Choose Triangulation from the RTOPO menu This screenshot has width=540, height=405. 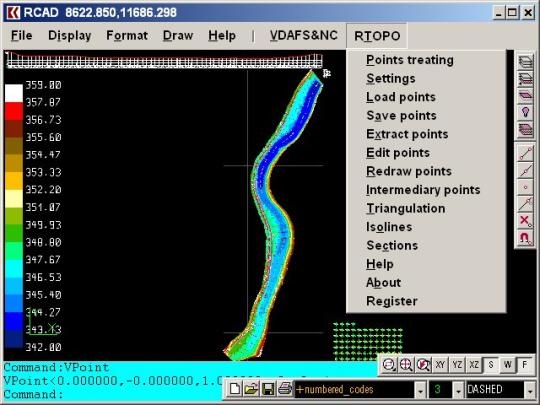pos(405,208)
